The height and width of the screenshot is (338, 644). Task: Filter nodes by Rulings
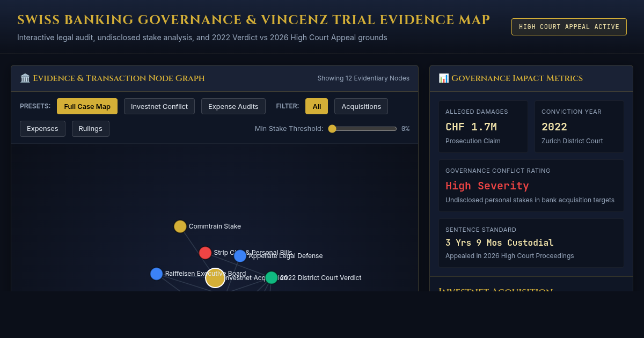pyautogui.click(x=91, y=129)
